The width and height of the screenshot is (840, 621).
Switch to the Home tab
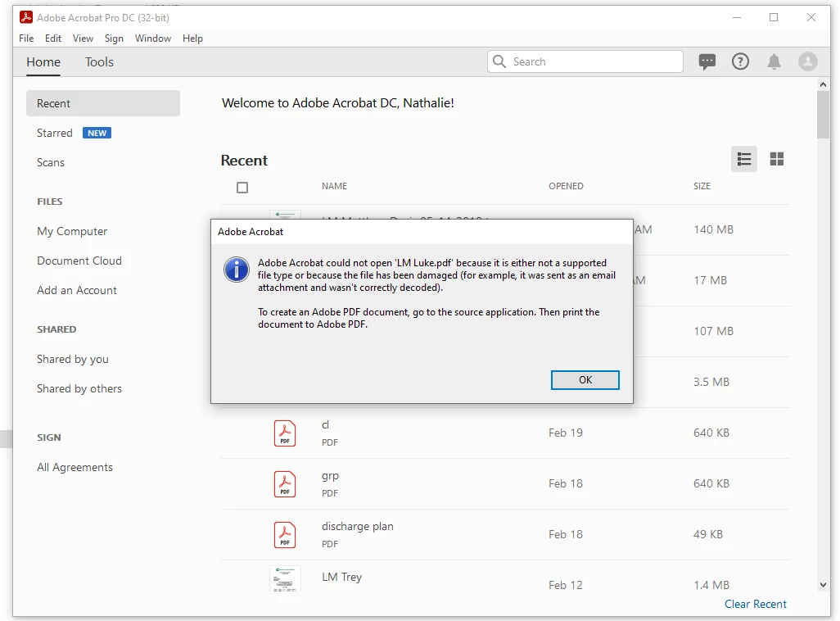(43, 62)
